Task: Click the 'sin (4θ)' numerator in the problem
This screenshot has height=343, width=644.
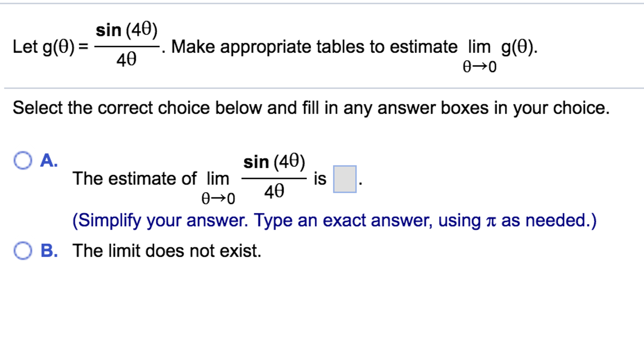Action: 126,30
